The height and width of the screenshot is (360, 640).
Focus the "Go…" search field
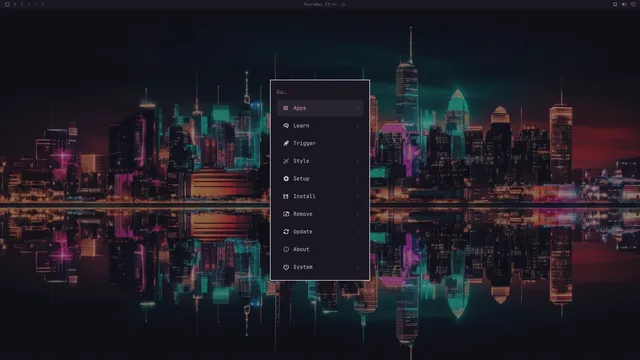coord(320,92)
